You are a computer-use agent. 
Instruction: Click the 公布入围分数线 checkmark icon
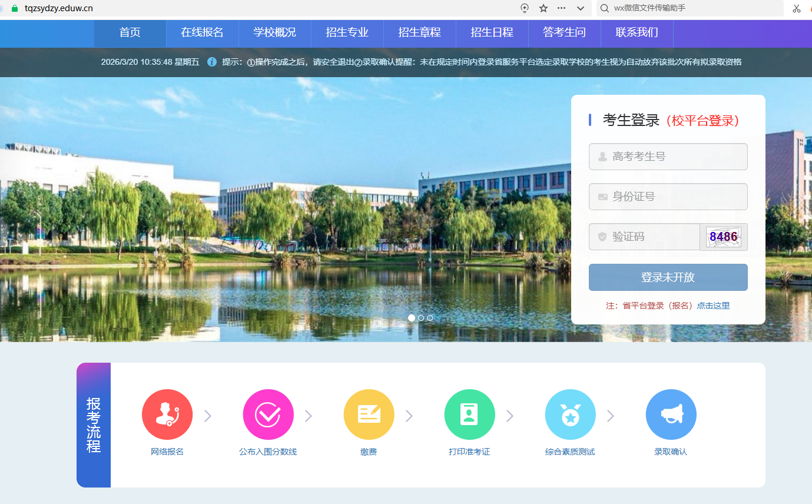pyautogui.click(x=268, y=415)
